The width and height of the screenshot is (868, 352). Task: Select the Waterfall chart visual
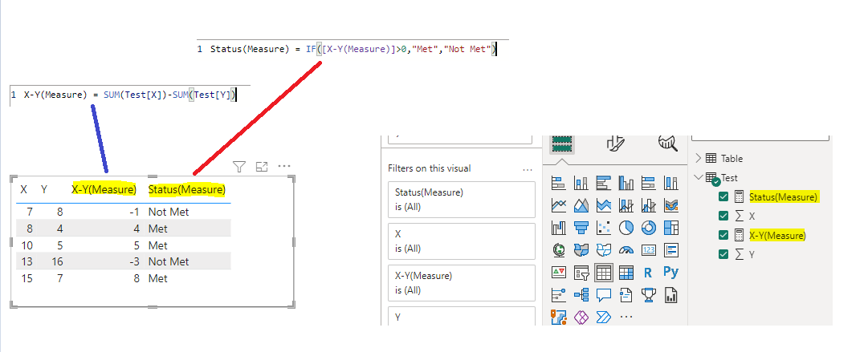click(x=559, y=227)
